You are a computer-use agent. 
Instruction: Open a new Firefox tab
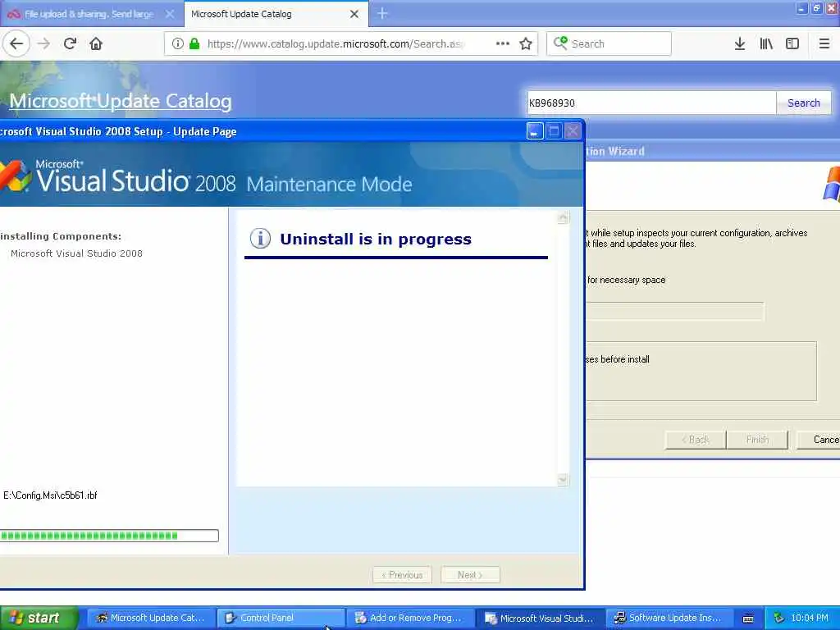[382, 14]
